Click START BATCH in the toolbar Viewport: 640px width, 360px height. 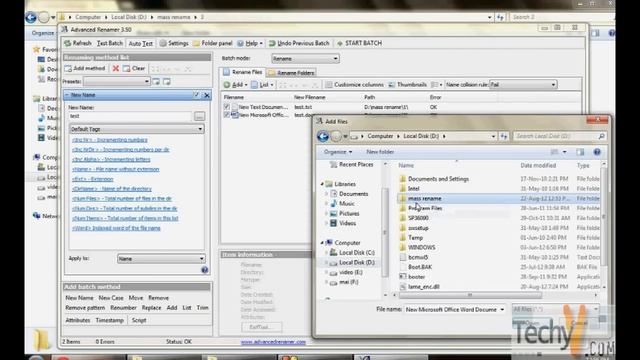359,43
